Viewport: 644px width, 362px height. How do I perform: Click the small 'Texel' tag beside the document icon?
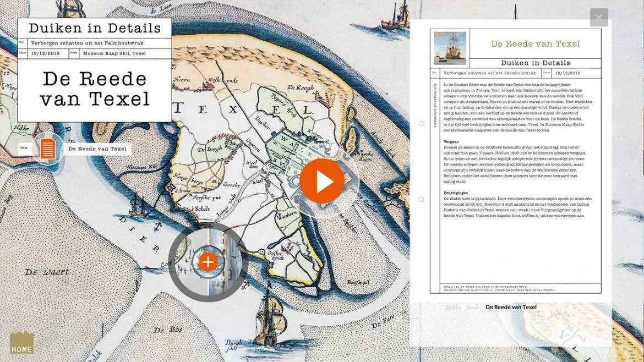click(24, 148)
